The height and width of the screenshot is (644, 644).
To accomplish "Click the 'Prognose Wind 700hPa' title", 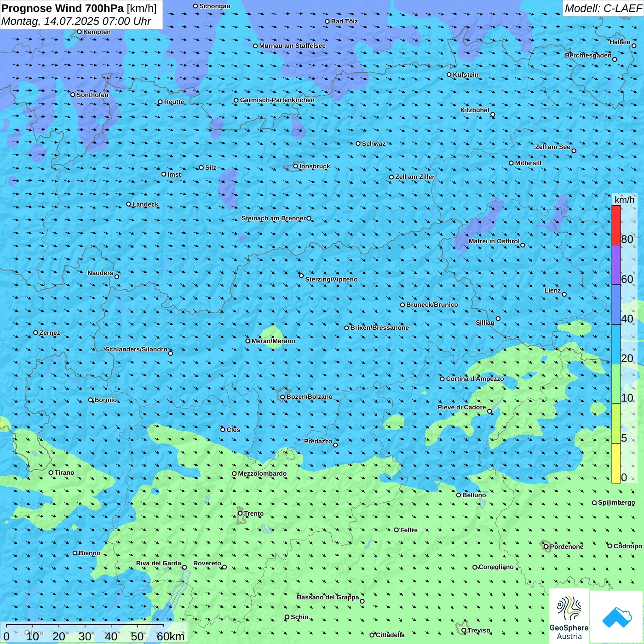I will [63, 8].
